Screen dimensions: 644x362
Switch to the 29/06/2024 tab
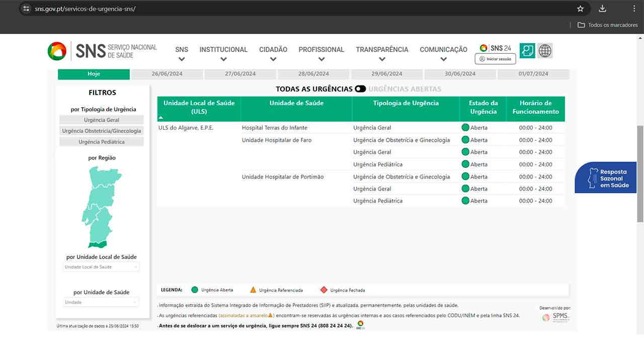tap(387, 74)
